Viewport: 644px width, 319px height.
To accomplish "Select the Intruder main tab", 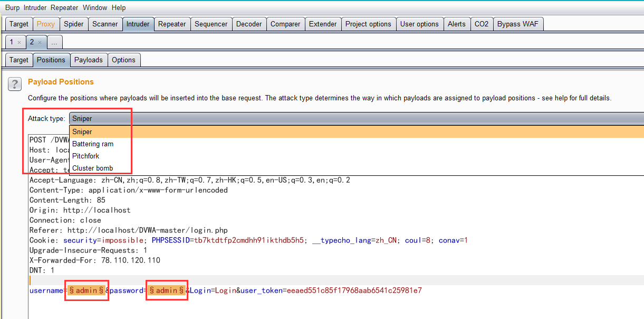I will [138, 24].
